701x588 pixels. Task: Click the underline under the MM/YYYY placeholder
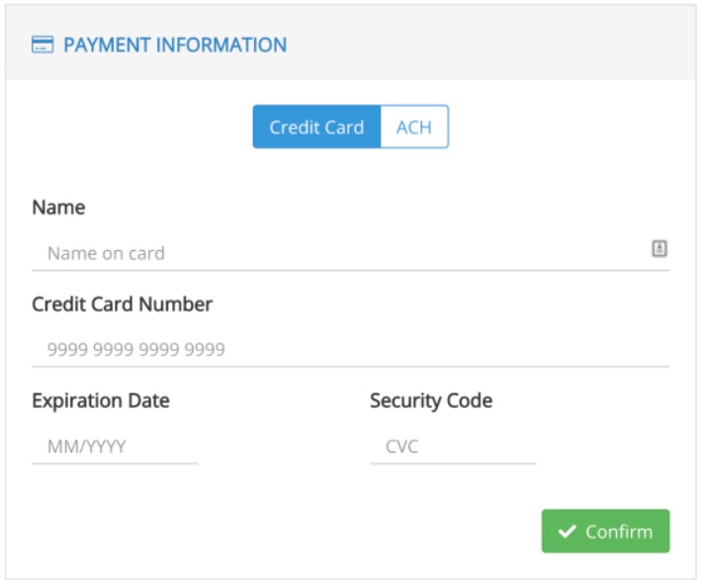point(115,463)
